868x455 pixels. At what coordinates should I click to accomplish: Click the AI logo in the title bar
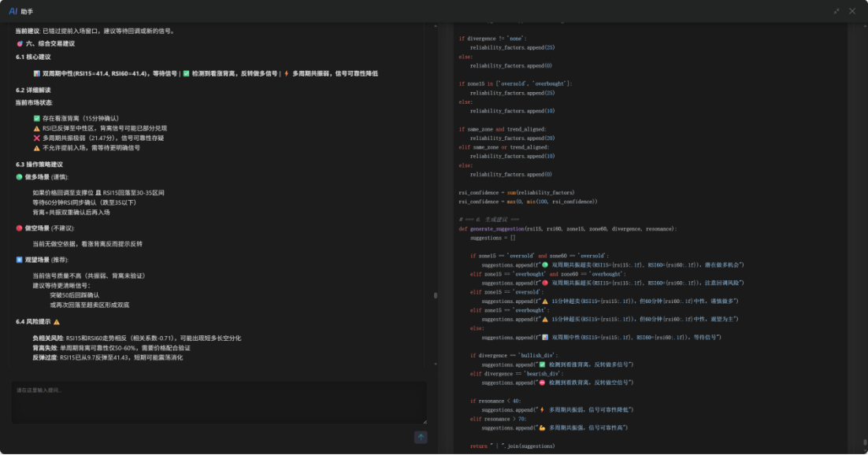pos(13,11)
